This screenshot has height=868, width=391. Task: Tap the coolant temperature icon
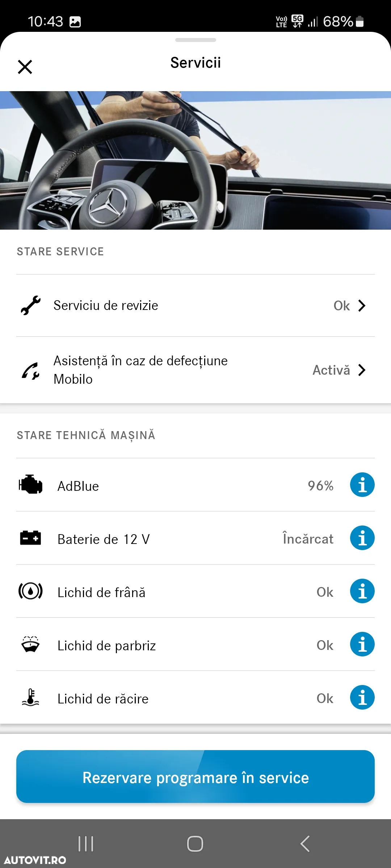click(x=30, y=697)
